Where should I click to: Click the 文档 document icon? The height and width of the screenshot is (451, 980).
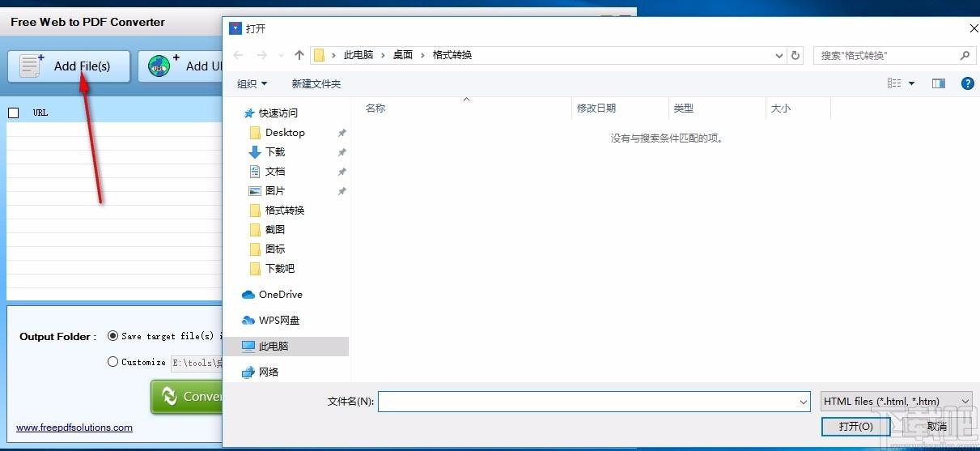pyautogui.click(x=255, y=172)
